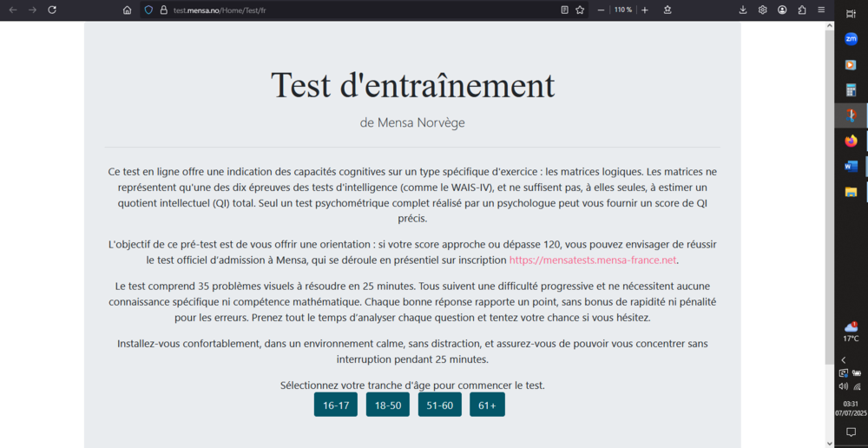This screenshot has height=448, width=868.
Task: Zoom in with the plus button
Action: pyautogui.click(x=645, y=10)
